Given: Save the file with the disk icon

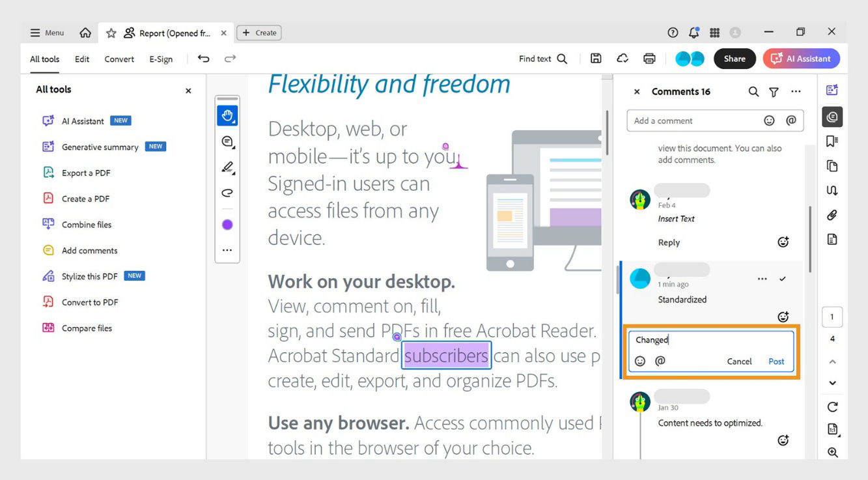Looking at the screenshot, I should (596, 59).
